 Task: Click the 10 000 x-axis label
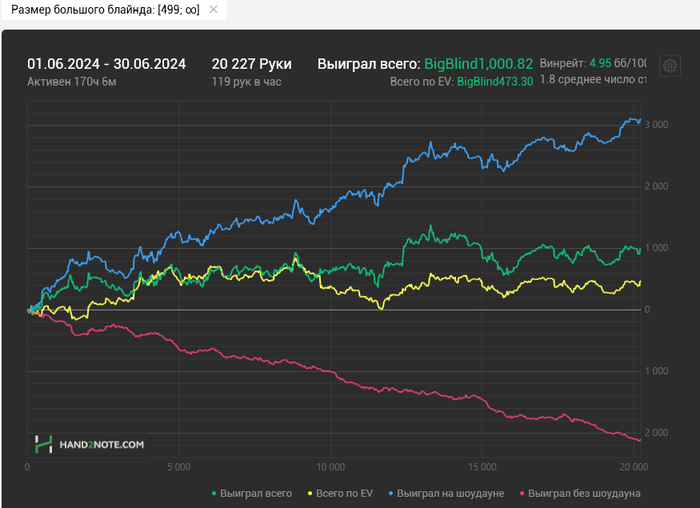pyautogui.click(x=330, y=467)
